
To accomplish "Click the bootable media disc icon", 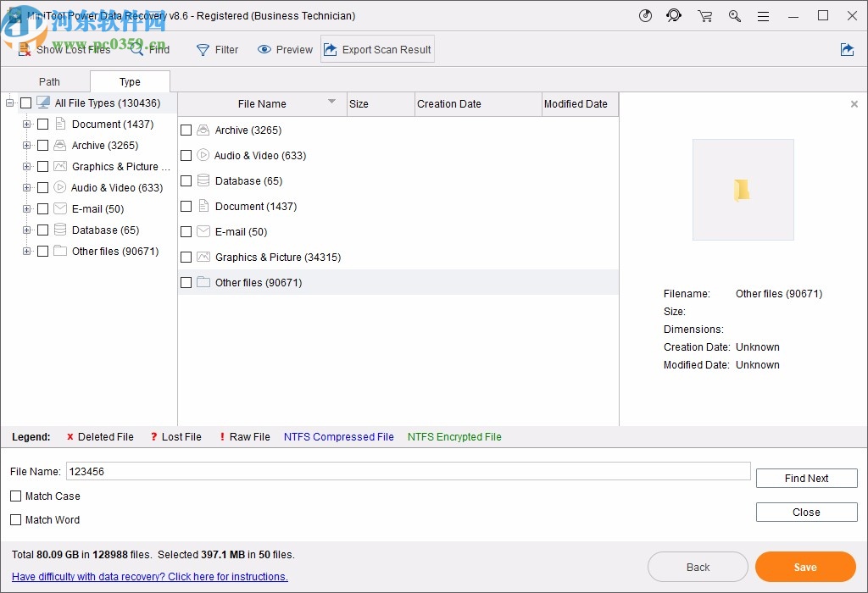I will pyautogui.click(x=645, y=15).
